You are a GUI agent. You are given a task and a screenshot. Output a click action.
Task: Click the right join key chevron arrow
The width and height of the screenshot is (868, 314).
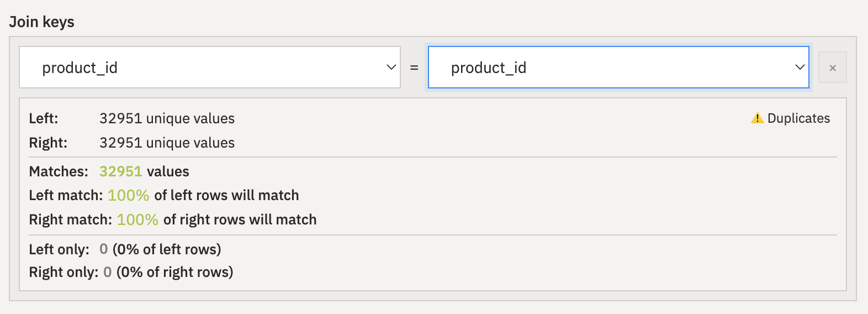click(x=800, y=67)
